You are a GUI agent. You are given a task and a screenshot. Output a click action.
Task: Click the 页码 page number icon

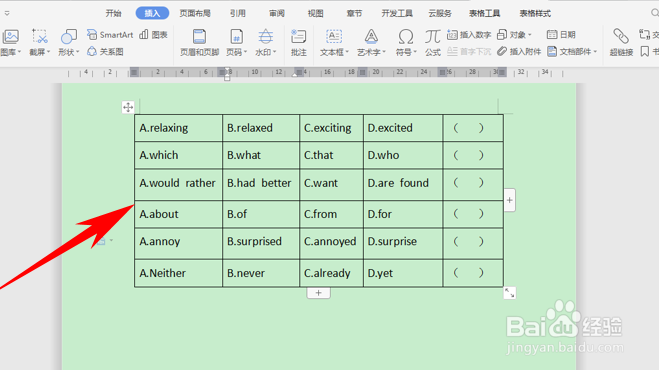[x=236, y=37]
